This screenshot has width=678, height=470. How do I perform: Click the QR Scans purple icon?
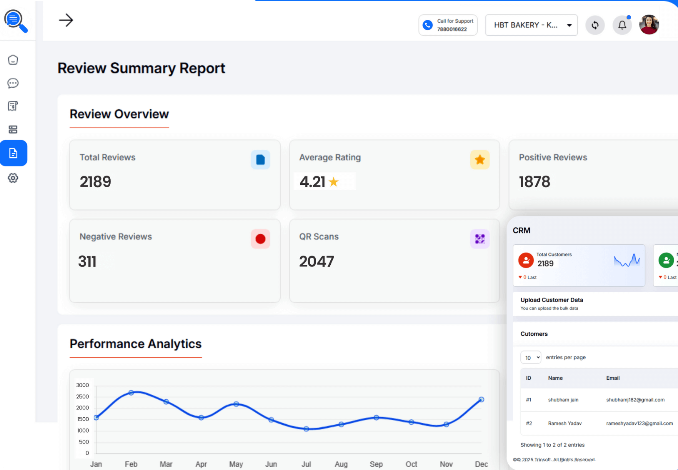tap(480, 239)
